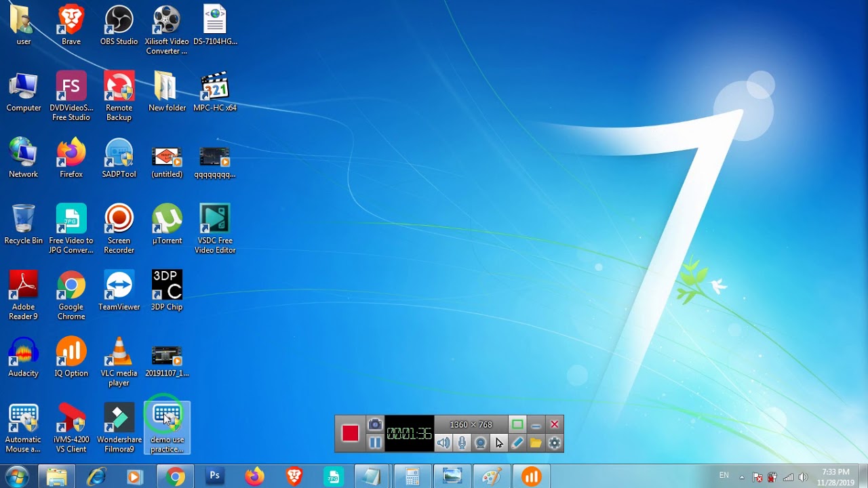Select the Firefox desktop shortcut
Screen dimensions: 868x488
(71, 158)
